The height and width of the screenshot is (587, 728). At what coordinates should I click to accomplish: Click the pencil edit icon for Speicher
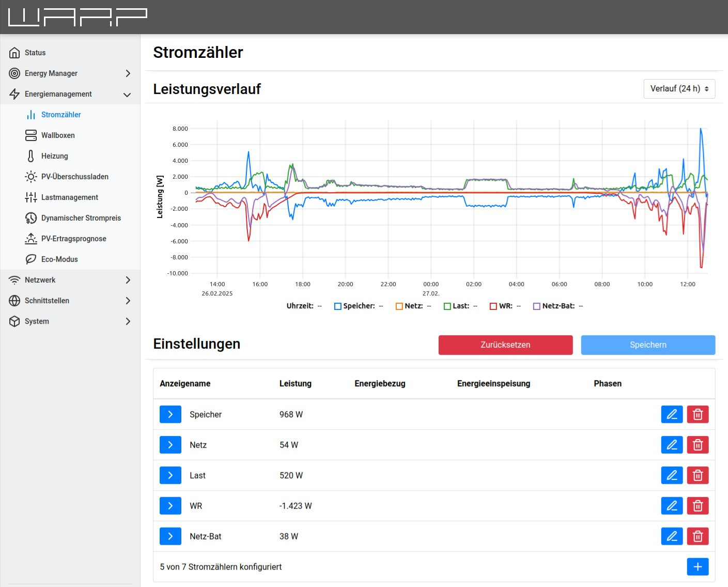[672, 414]
